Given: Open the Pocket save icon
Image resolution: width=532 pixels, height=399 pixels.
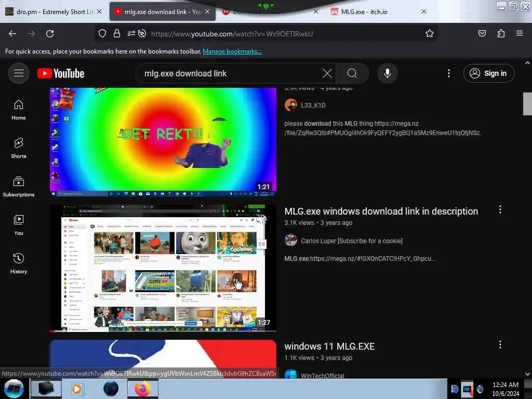Looking at the screenshot, I should [482, 34].
